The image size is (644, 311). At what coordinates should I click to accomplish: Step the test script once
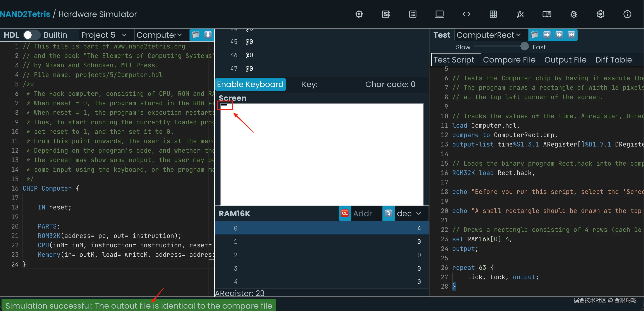547,34
